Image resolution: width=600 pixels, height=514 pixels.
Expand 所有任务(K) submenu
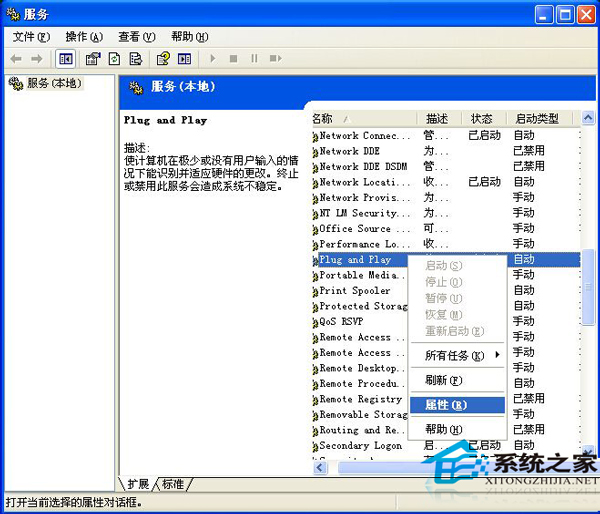click(457, 356)
